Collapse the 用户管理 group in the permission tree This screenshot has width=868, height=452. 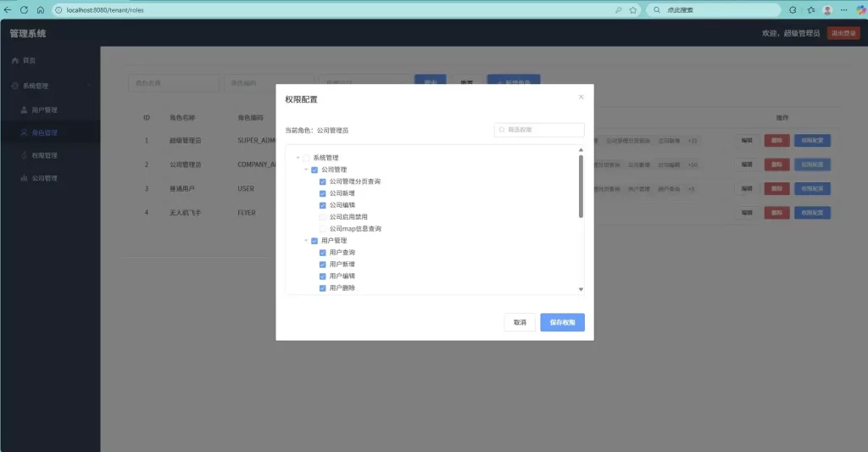[x=306, y=242]
